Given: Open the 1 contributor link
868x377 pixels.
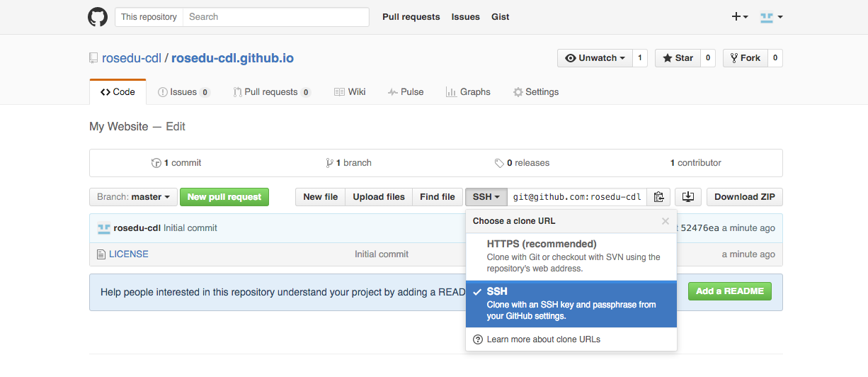Looking at the screenshot, I should click(x=696, y=163).
